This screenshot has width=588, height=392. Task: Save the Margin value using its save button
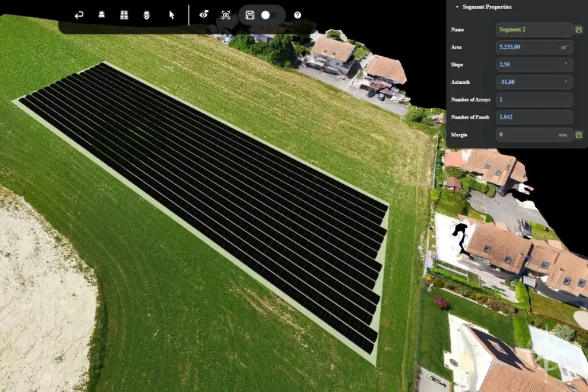click(x=579, y=134)
